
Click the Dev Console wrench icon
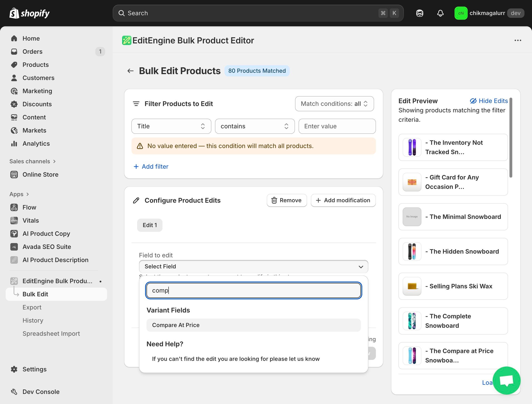(14, 392)
